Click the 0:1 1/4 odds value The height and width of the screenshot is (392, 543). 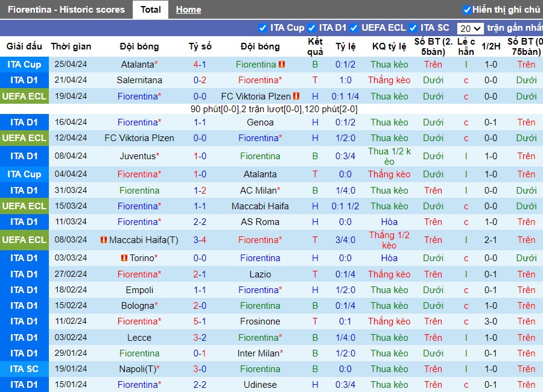(x=345, y=96)
